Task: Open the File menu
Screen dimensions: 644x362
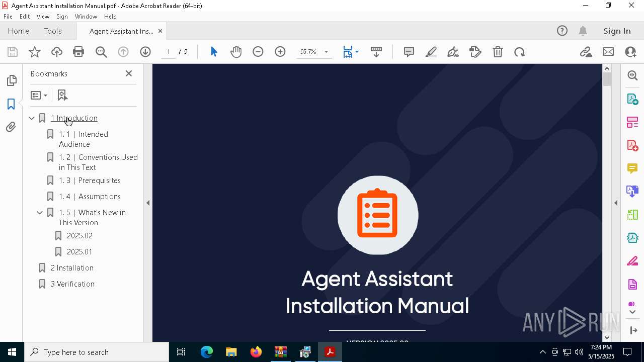Action: click(x=8, y=17)
